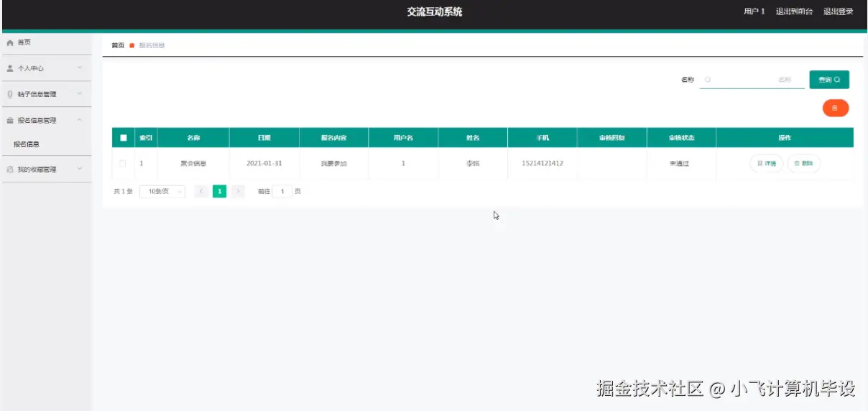Tick the select-all checkbox in table header
This screenshot has width=868, height=411.
[124, 138]
